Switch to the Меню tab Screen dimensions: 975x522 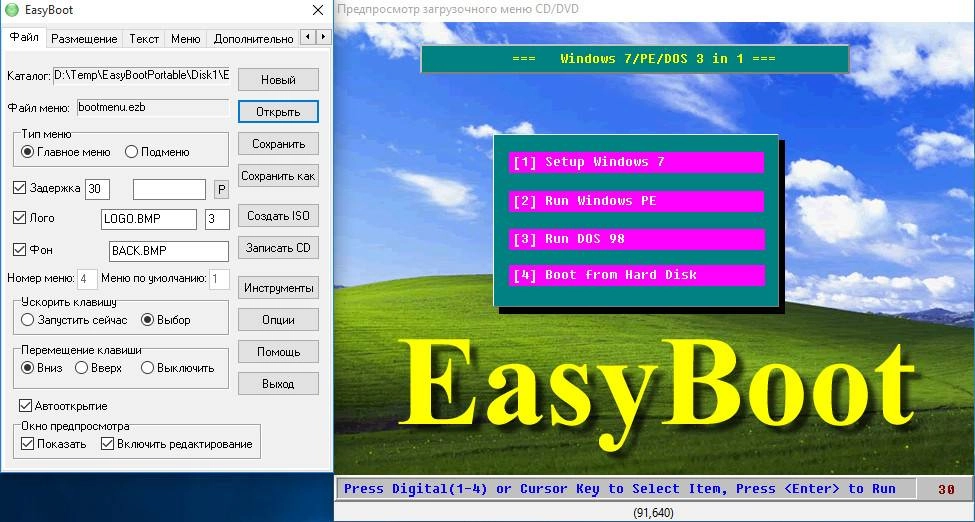[x=185, y=39]
